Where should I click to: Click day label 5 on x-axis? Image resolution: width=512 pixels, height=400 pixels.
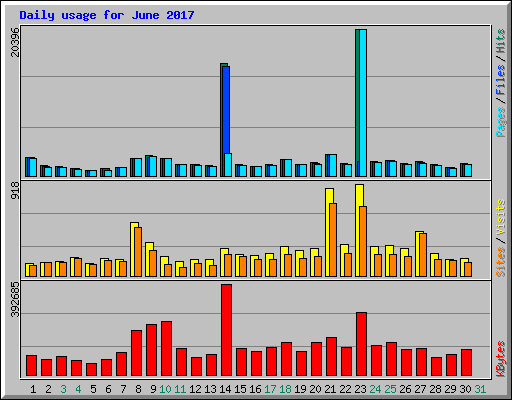93,389
